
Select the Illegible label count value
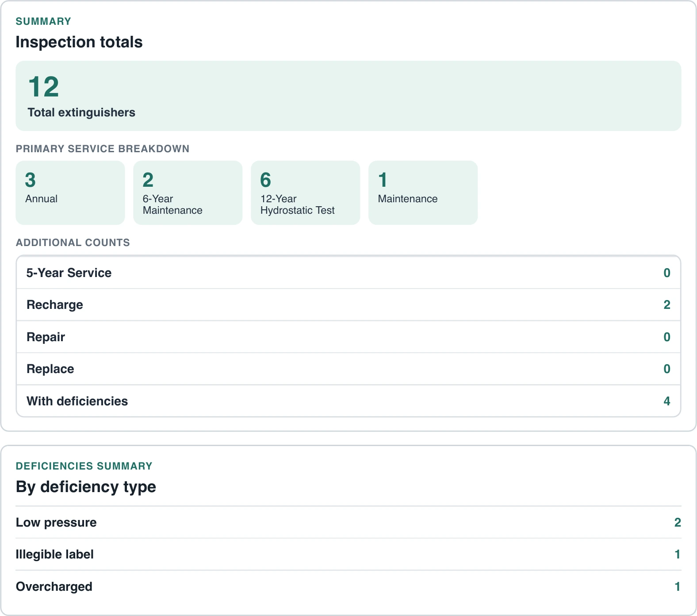point(678,554)
